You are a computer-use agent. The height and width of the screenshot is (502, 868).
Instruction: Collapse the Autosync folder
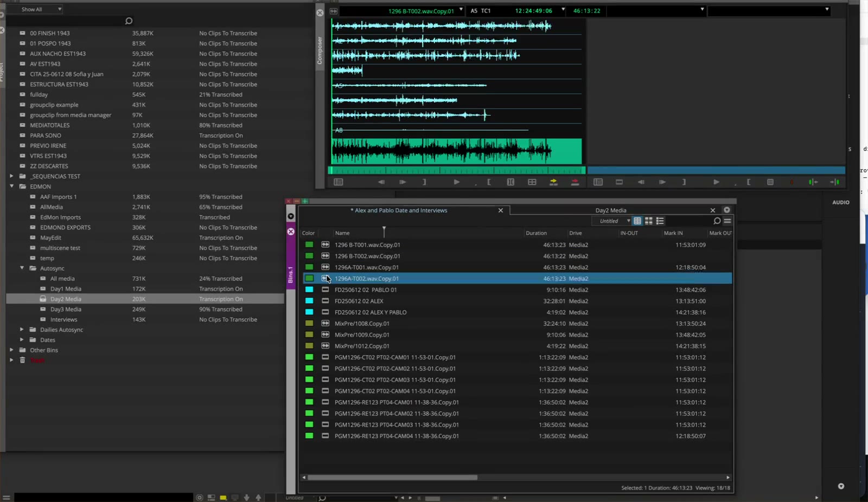pos(22,268)
